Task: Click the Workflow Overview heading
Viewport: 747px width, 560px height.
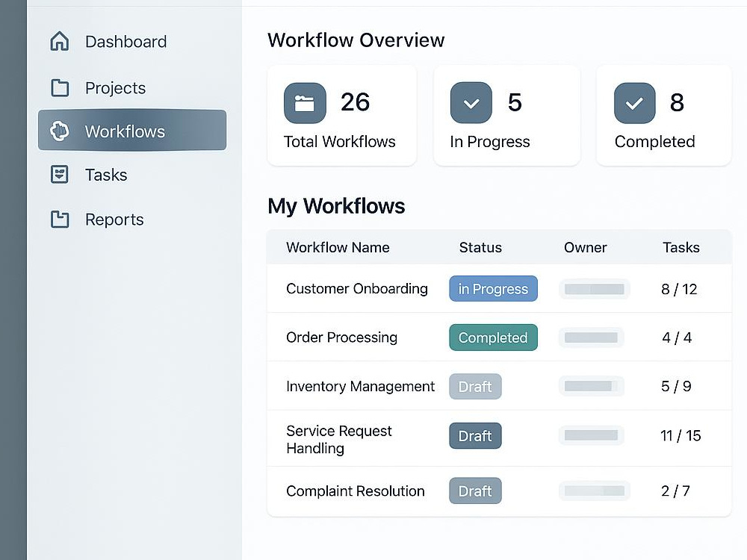Action: [356, 40]
